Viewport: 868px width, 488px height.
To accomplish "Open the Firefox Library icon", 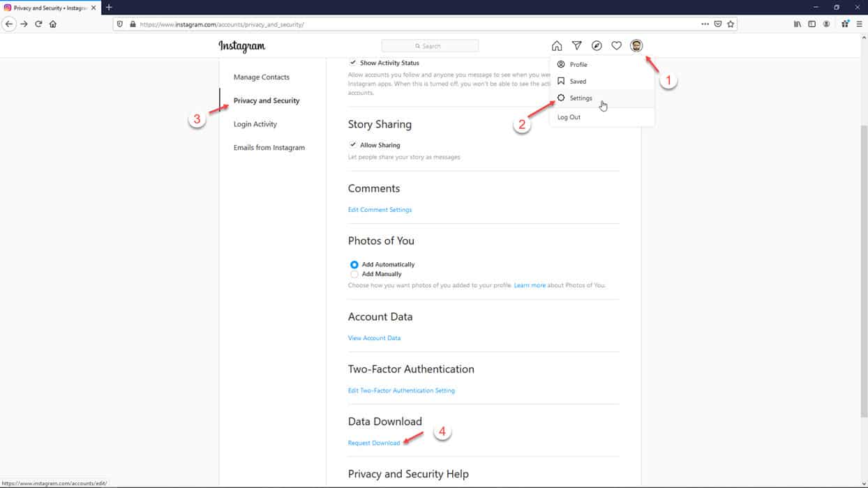I will (798, 24).
